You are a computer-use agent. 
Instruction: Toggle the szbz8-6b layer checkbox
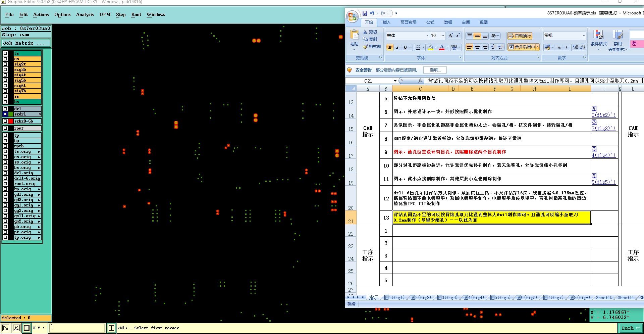[5, 121]
